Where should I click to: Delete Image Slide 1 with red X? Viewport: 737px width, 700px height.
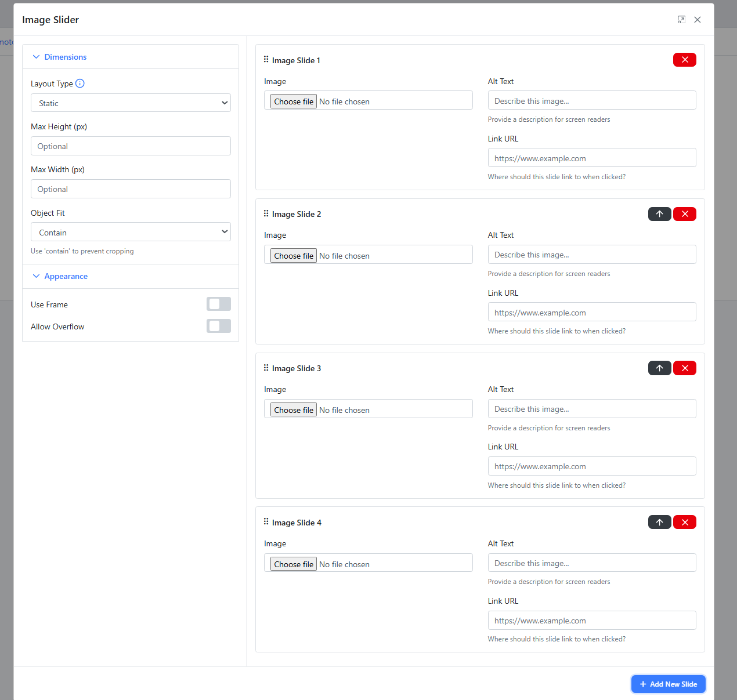coord(684,60)
